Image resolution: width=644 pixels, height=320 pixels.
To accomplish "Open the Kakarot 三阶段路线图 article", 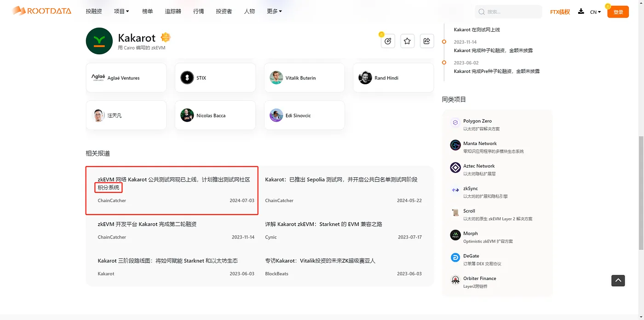I will point(167,261).
